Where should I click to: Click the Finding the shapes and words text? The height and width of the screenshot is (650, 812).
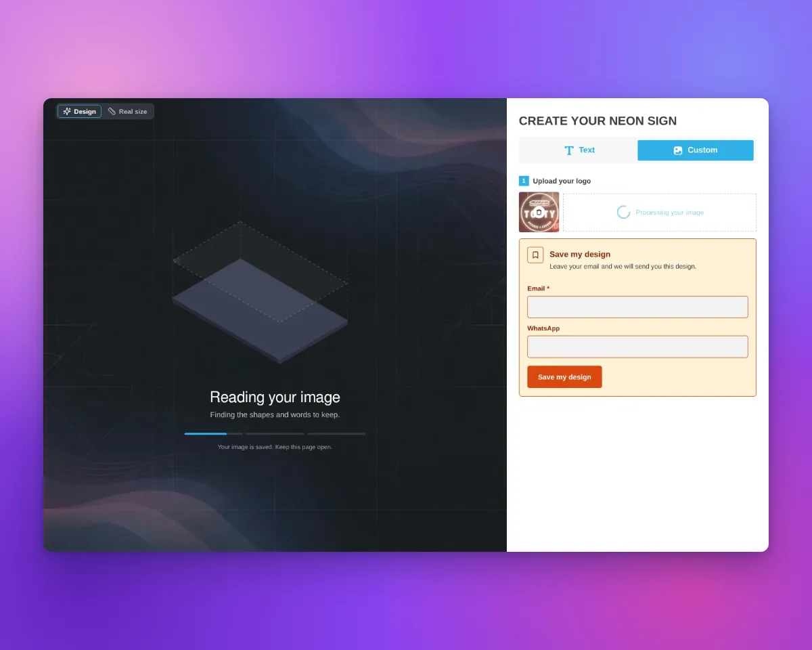point(275,415)
